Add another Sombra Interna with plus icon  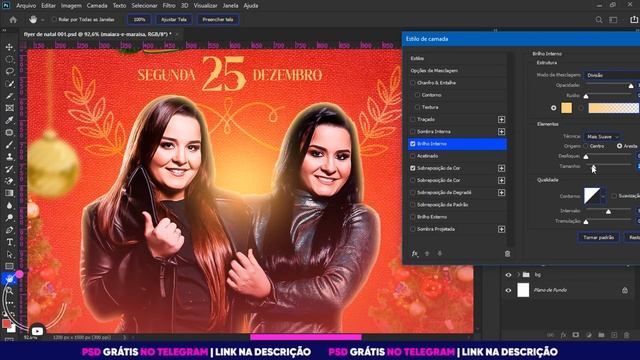[x=501, y=131]
